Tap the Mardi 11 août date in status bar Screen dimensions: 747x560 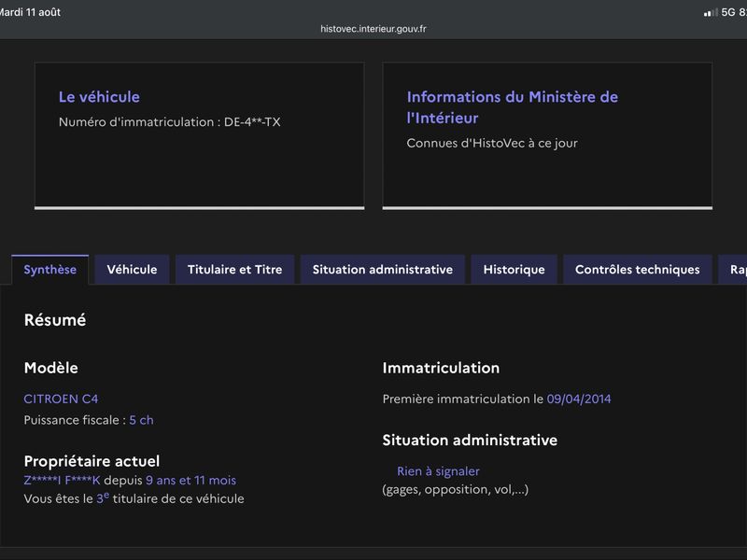point(30,12)
